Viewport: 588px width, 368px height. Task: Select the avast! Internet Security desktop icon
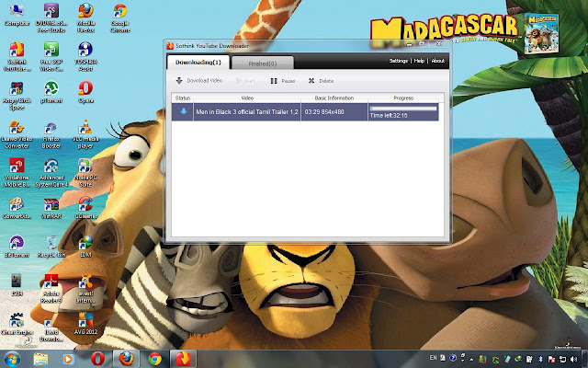(85, 289)
